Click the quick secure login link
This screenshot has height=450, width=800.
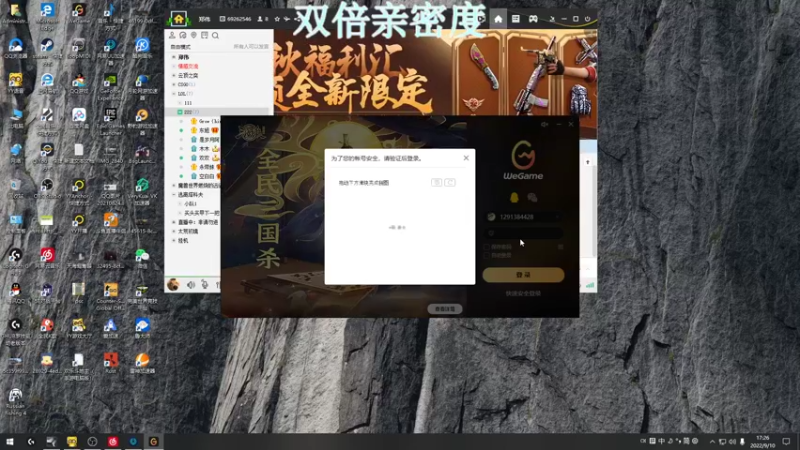tap(523, 293)
